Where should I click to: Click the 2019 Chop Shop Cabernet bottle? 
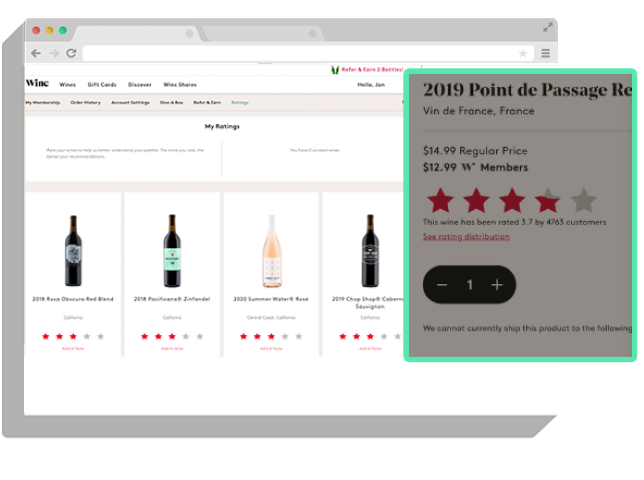click(x=370, y=250)
